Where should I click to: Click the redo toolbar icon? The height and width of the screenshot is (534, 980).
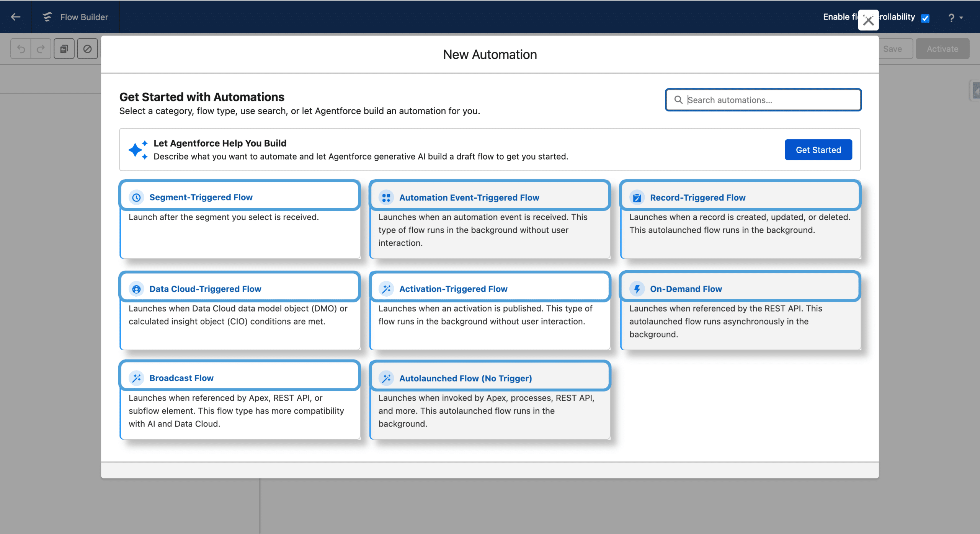[41, 49]
